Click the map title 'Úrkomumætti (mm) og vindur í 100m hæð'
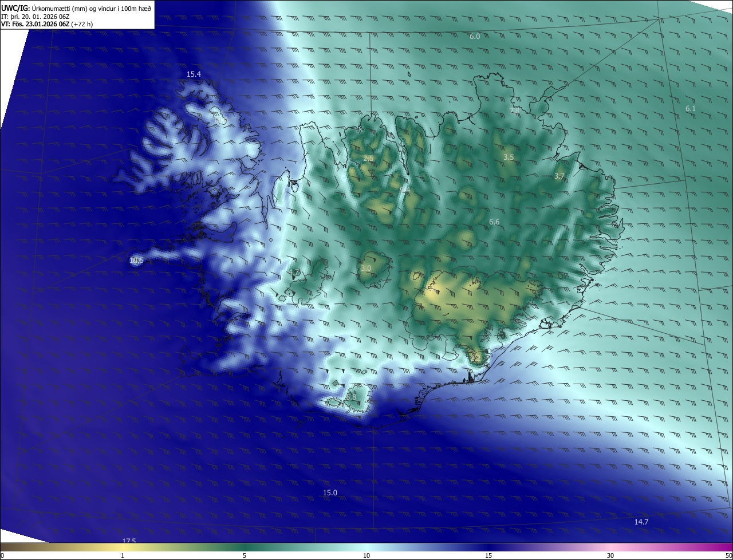733x560 pixels. pos(91,7)
